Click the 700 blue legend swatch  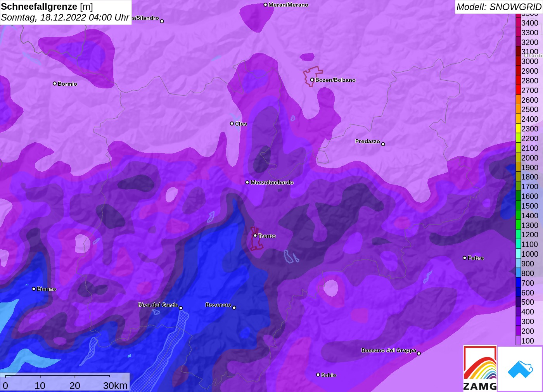pyautogui.click(x=518, y=283)
